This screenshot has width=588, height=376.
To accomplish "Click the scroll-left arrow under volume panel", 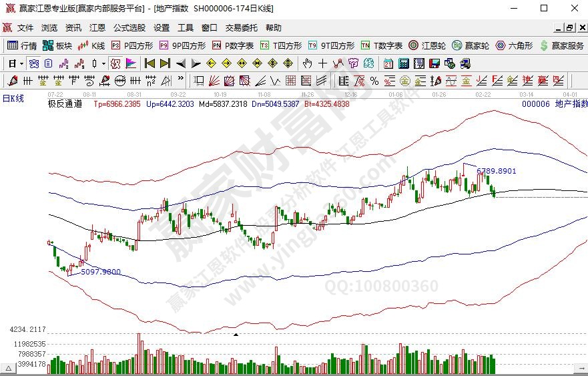I will click(9, 368).
